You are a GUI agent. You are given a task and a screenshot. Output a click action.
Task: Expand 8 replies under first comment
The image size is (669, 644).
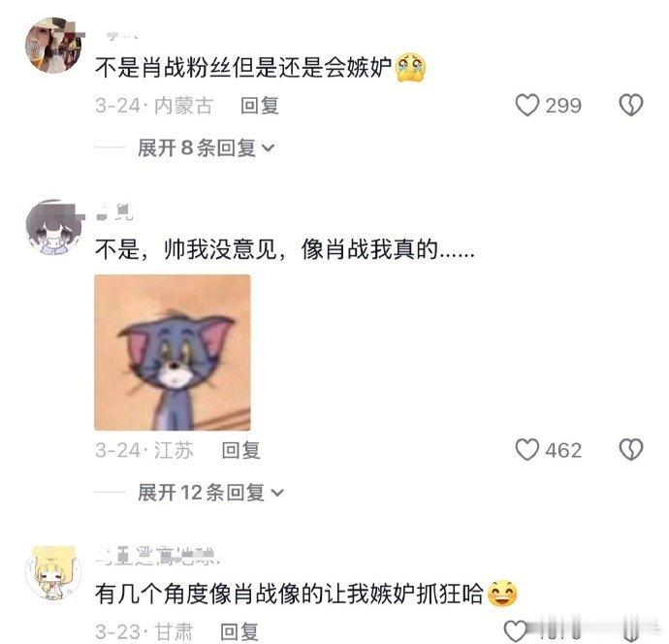pyautogui.click(x=207, y=148)
